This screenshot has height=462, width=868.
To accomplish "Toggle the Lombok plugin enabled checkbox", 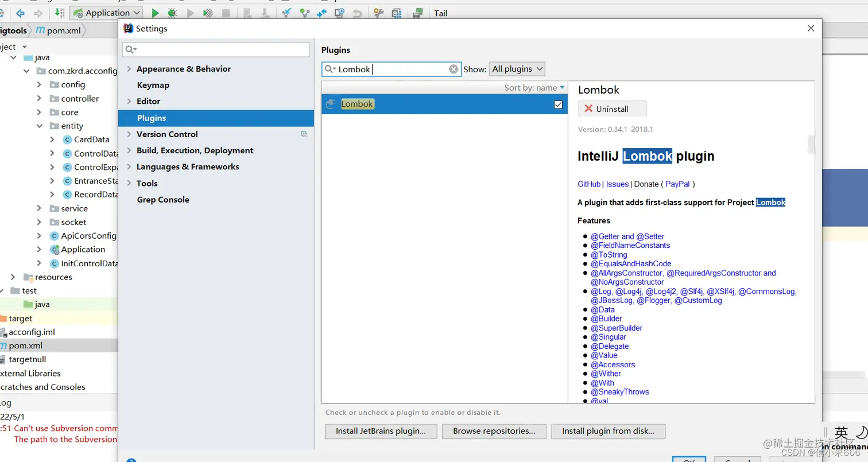I will tap(558, 104).
